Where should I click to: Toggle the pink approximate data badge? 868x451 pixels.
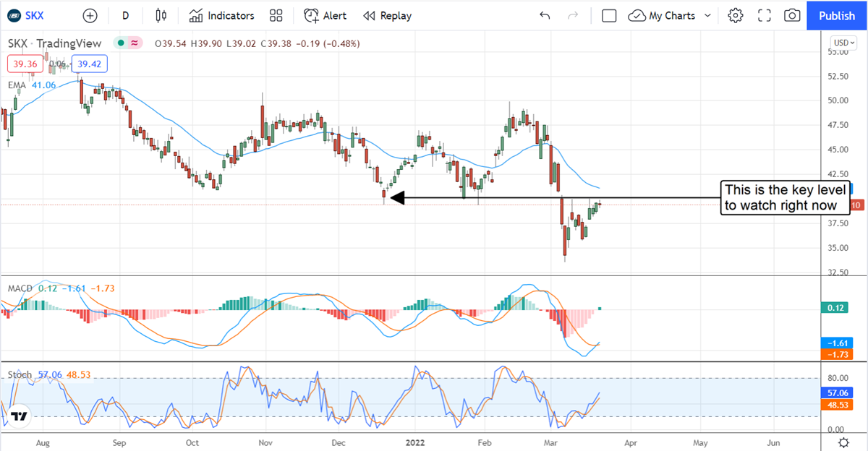click(x=135, y=43)
